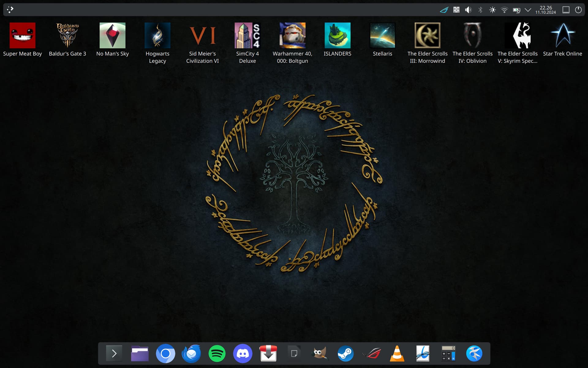This screenshot has height=368, width=588.
Task: Open the Bluetooth tray applet
Action: coord(480,10)
